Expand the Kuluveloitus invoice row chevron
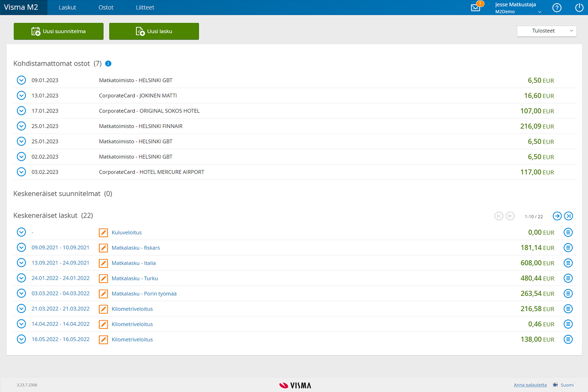The image size is (588, 392). click(x=22, y=232)
